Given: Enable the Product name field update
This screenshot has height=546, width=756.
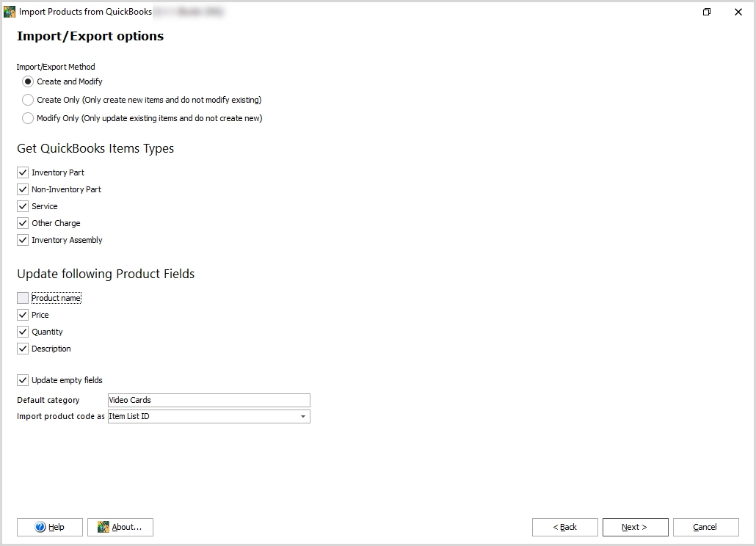Looking at the screenshot, I should 23,298.
